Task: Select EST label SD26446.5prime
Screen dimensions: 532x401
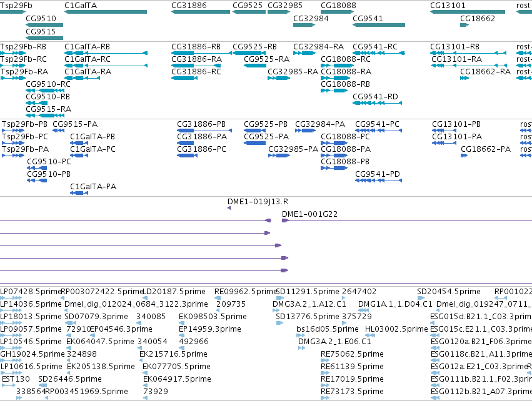Action: 70,379
